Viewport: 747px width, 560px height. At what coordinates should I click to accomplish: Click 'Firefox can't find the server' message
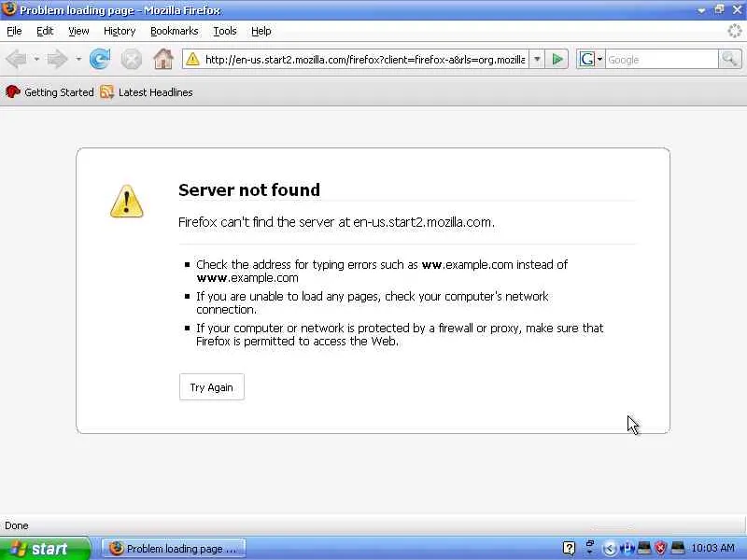tap(336, 222)
